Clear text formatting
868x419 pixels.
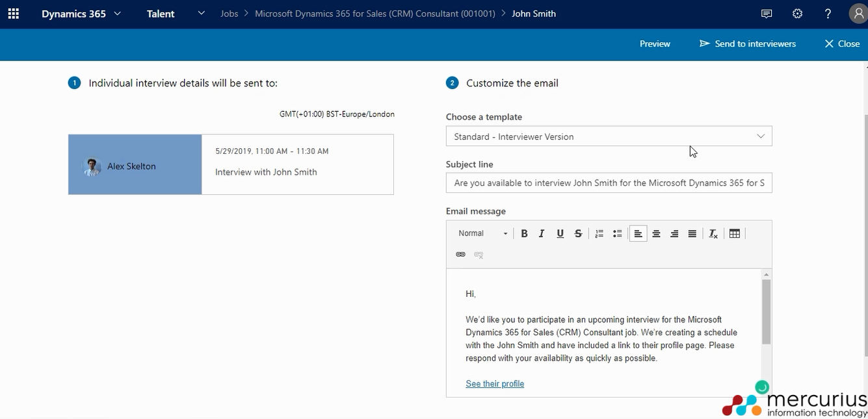[713, 234]
